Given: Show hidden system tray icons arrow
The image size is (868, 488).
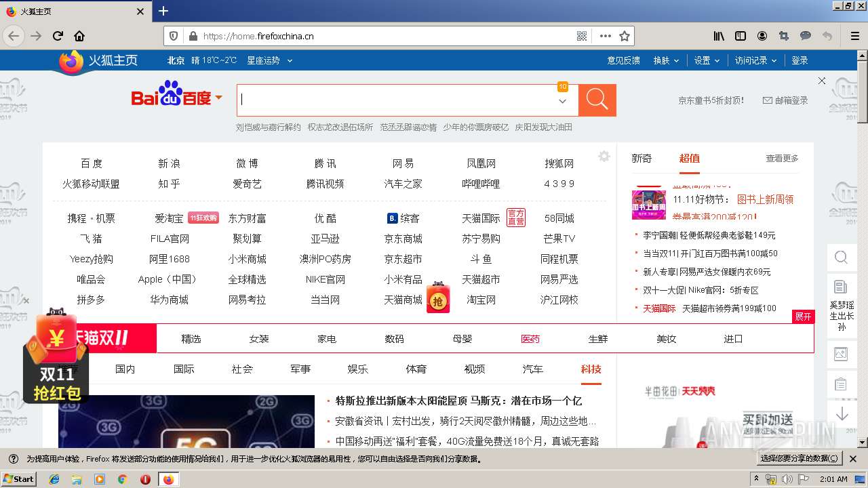Looking at the screenshot, I should (x=756, y=479).
